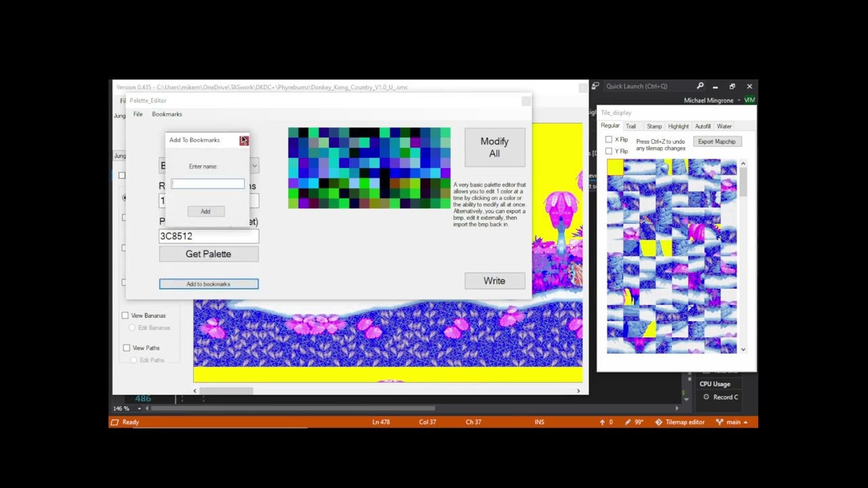868x488 pixels.
Task: Click the pencil pending changes indicator 99*
Action: (x=634, y=422)
